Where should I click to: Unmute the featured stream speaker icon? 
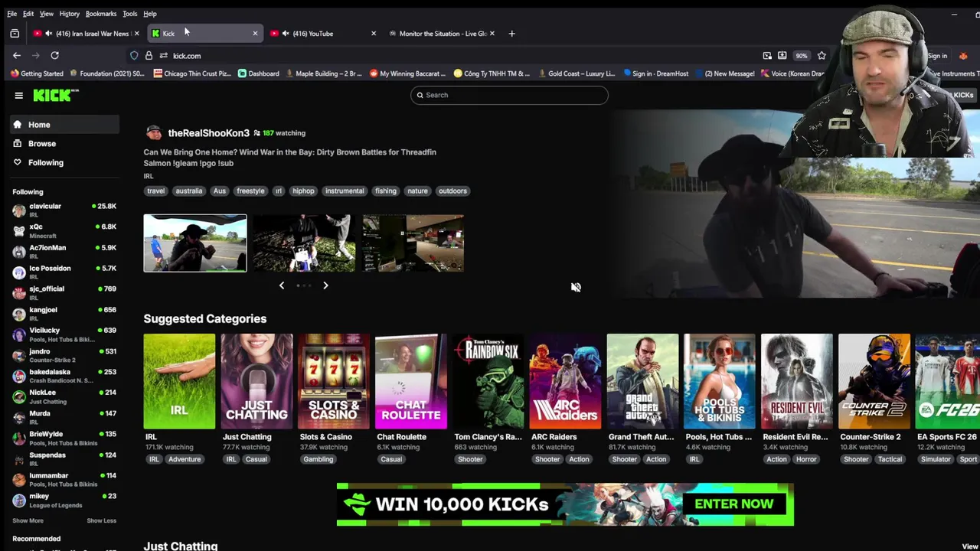(576, 287)
